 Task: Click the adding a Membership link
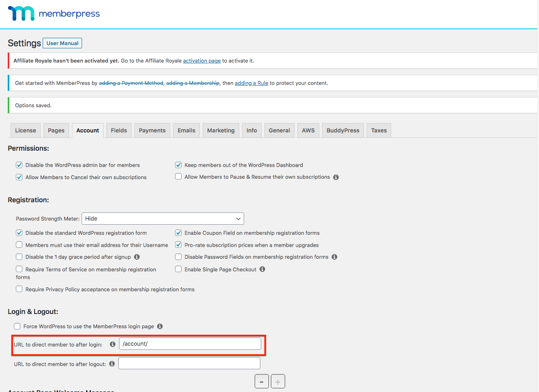[193, 83]
